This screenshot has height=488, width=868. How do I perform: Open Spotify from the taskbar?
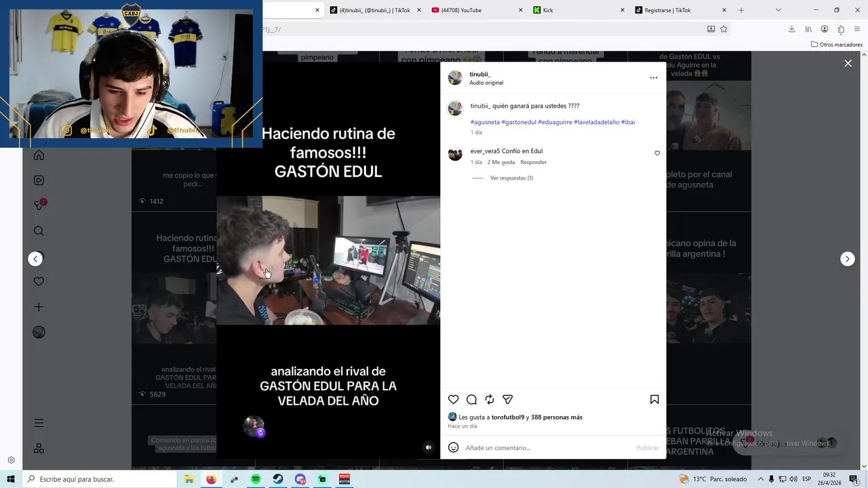tap(256, 479)
